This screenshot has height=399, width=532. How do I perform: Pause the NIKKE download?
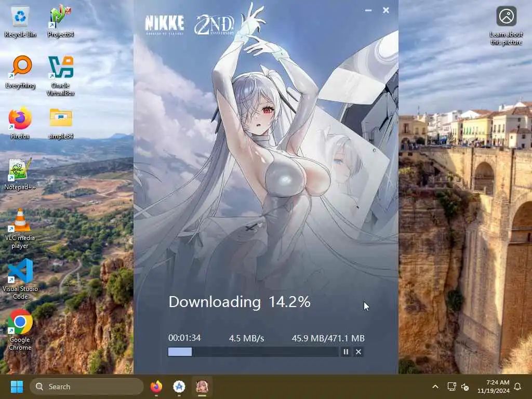click(x=345, y=352)
